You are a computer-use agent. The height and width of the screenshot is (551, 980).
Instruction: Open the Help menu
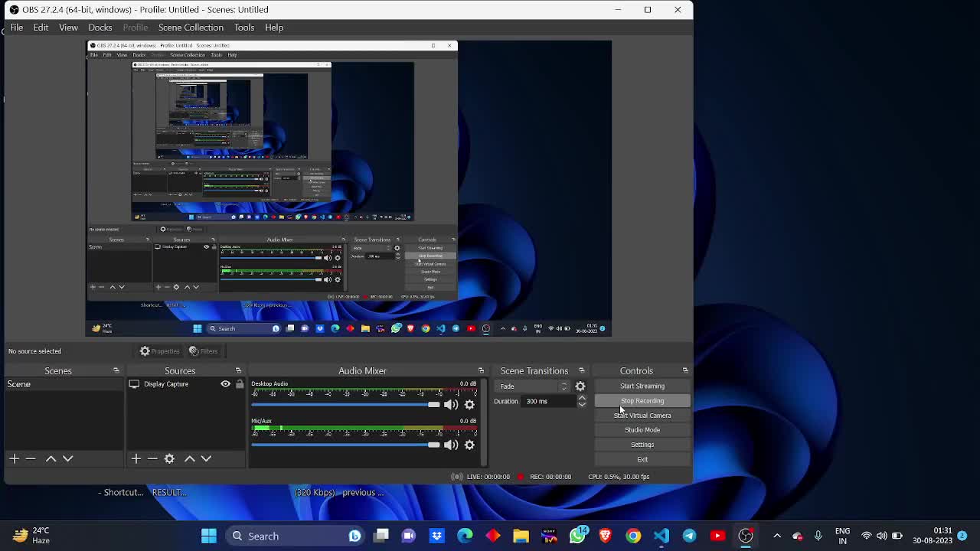pyautogui.click(x=274, y=28)
